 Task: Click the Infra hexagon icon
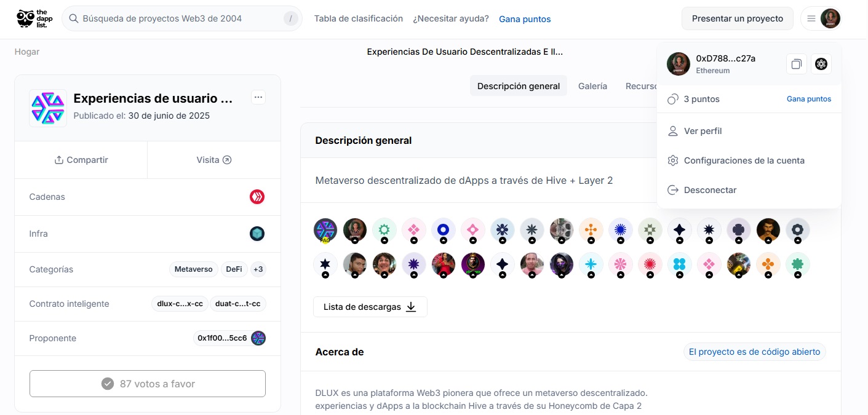pos(257,234)
